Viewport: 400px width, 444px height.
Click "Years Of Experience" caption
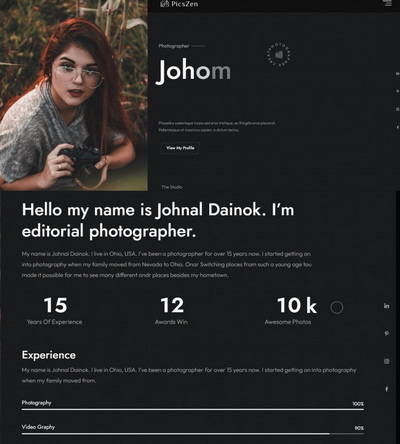tap(54, 322)
